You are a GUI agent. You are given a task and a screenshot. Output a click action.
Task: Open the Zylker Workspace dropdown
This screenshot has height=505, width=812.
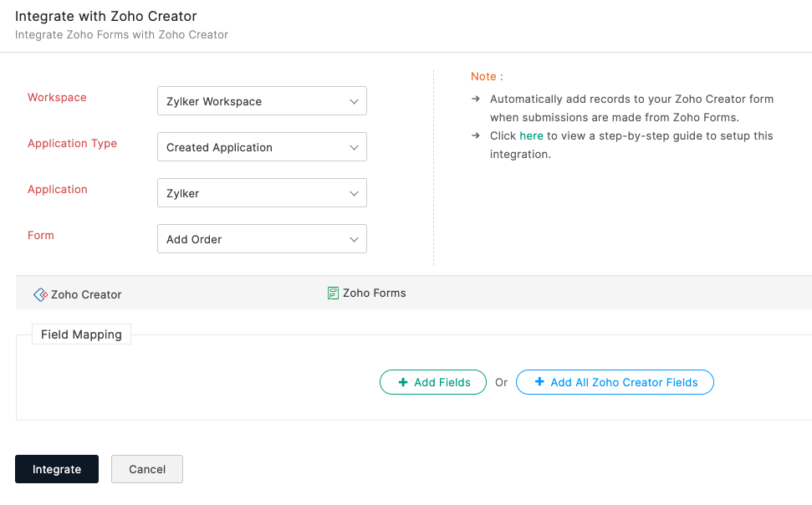coord(262,101)
